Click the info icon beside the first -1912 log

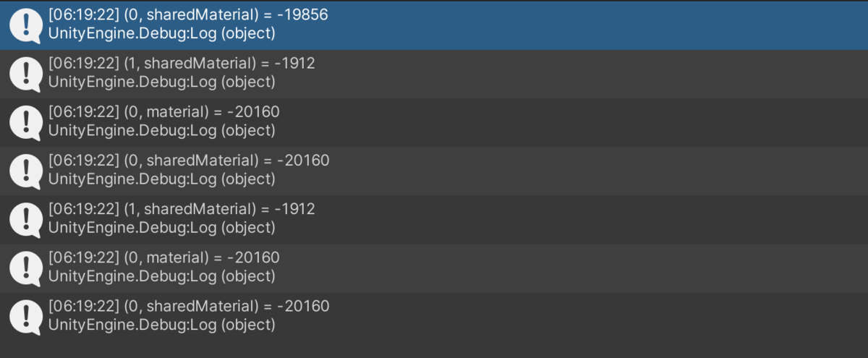click(x=26, y=74)
